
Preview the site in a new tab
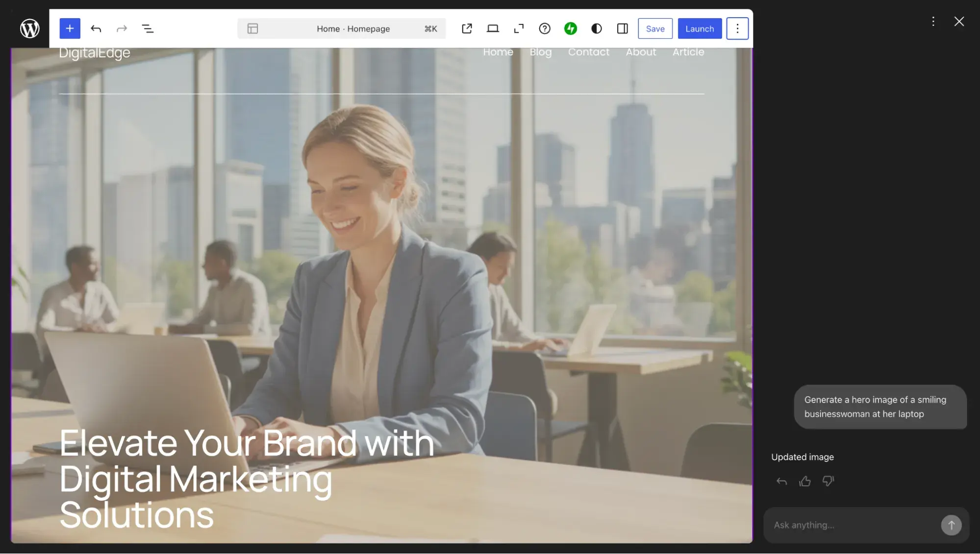pos(467,28)
